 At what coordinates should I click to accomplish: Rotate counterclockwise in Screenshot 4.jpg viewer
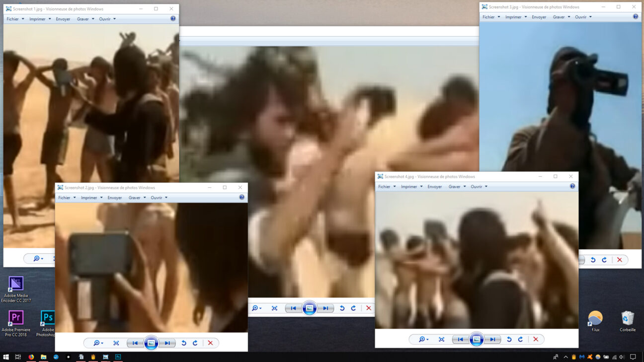coord(509,340)
